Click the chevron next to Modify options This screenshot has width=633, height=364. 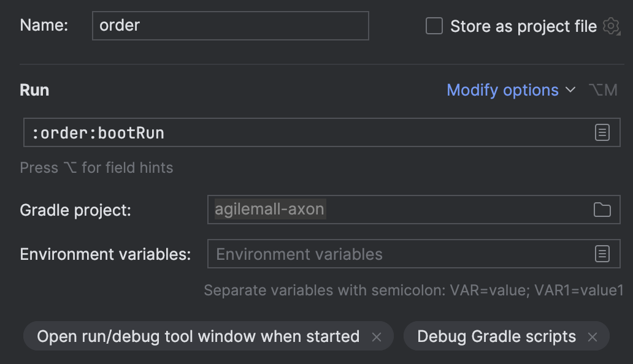tap(570, 90)
